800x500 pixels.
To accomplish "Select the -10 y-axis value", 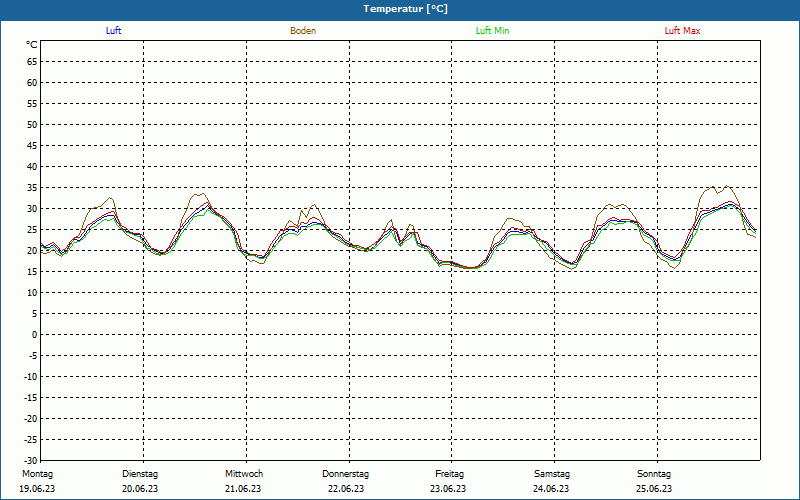I will (x=31, y=377).
